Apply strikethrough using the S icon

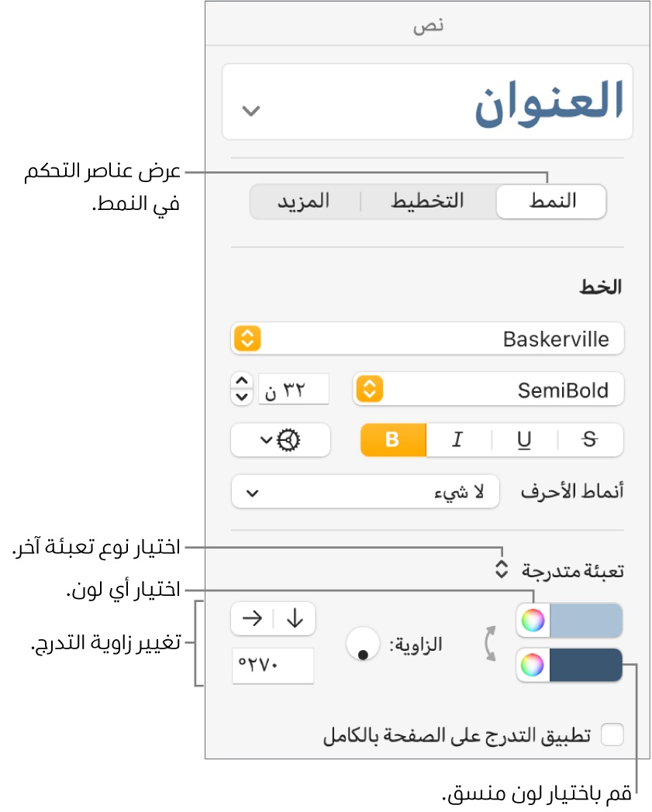click(x=589, y=440)
